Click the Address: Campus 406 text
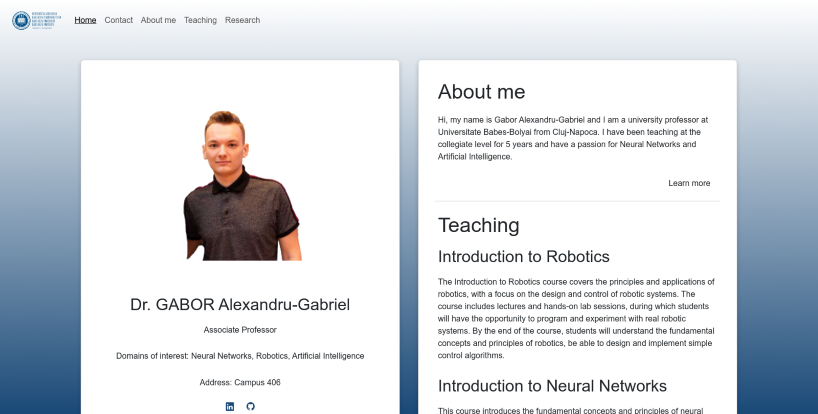The width and height of the screenshot is (818, 414). point(240,383)
